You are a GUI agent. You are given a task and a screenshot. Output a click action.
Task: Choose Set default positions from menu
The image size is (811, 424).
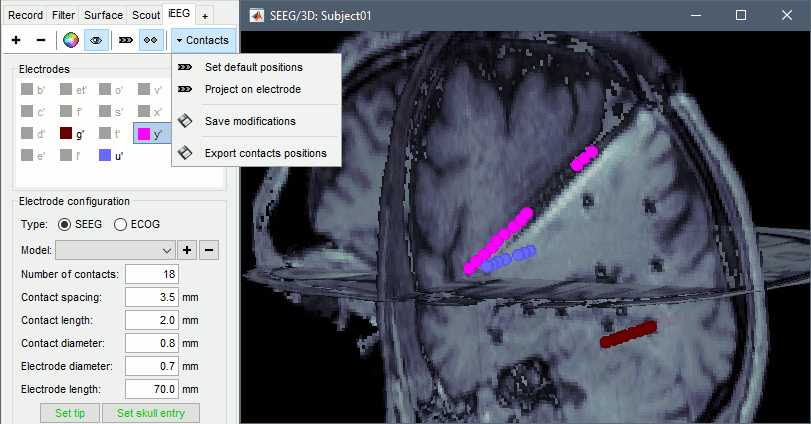[253, 67]
